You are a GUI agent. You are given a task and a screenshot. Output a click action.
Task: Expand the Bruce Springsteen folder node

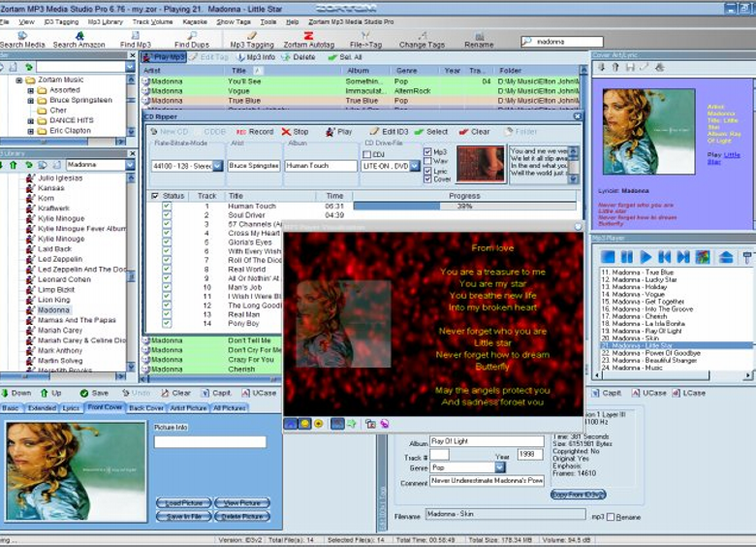point(30,101)
